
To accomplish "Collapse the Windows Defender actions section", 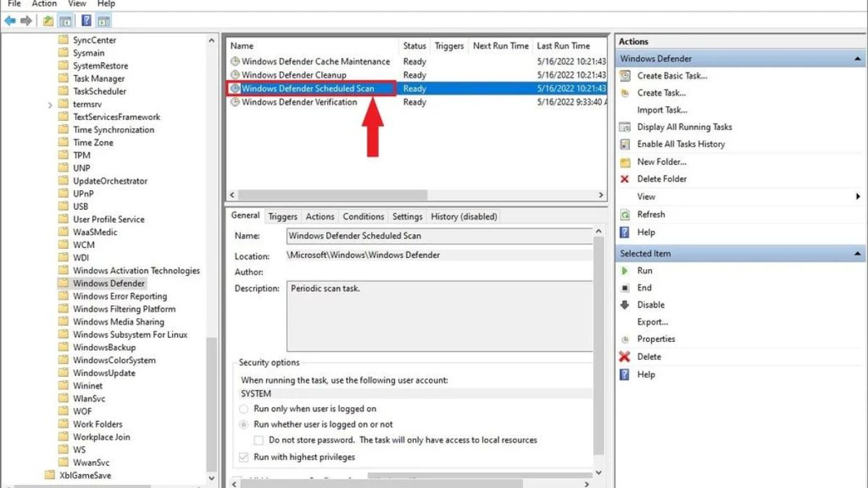I will pos(858,58).
